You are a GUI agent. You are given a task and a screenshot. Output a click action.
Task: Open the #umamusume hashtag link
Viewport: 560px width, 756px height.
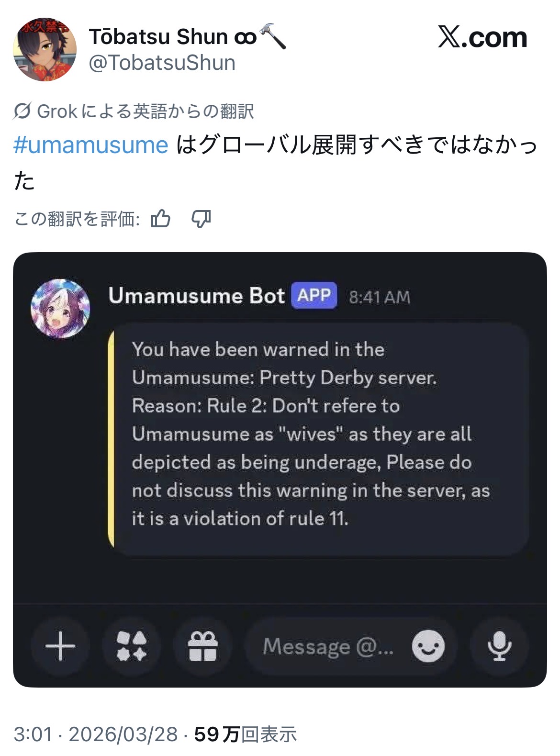pos(91,145)
